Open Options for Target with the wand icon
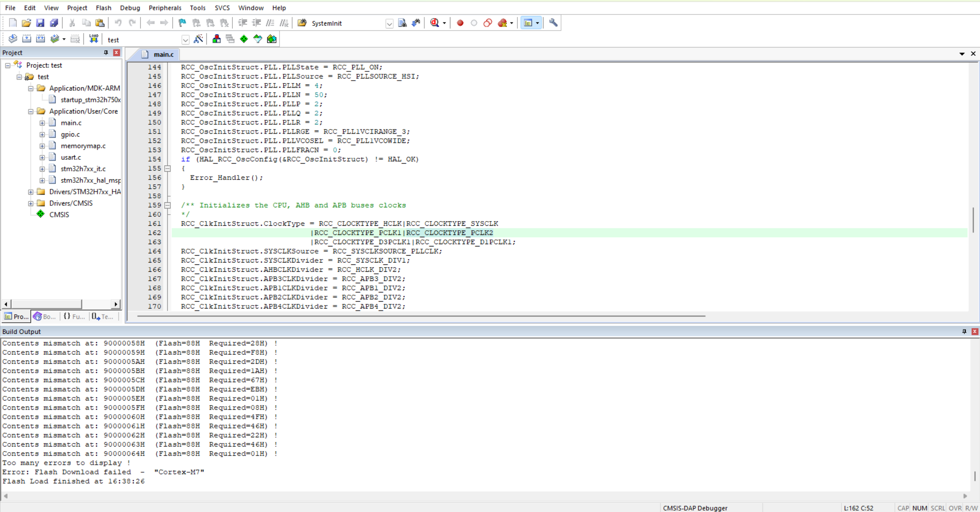 coord(198,39)
